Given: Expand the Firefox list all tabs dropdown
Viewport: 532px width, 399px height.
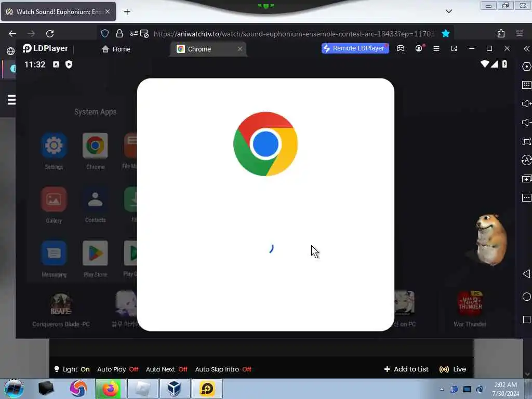Looking at the screenshot, I should 449,11.
